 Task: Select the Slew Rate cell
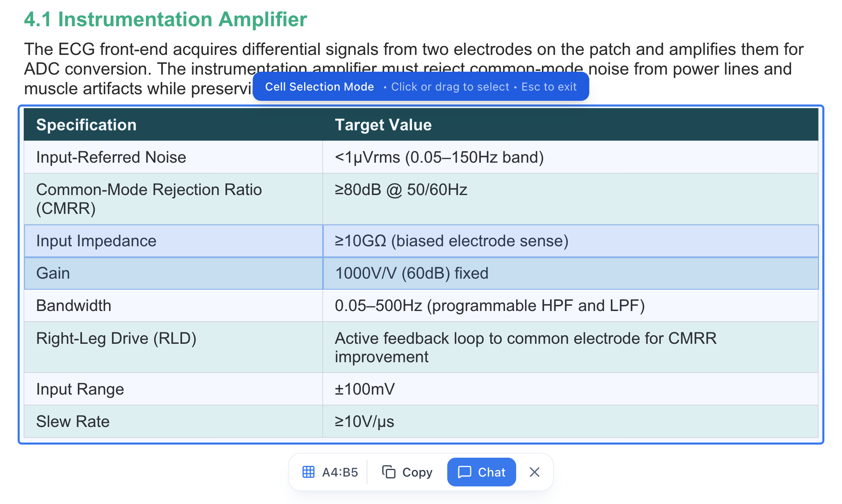(123, 421)
